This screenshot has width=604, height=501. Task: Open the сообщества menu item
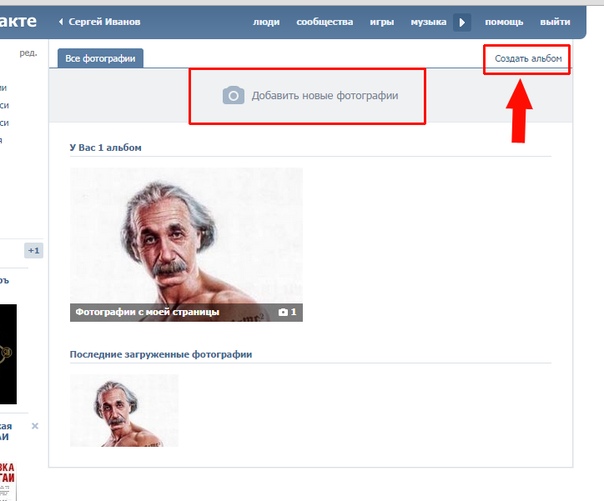325,22
